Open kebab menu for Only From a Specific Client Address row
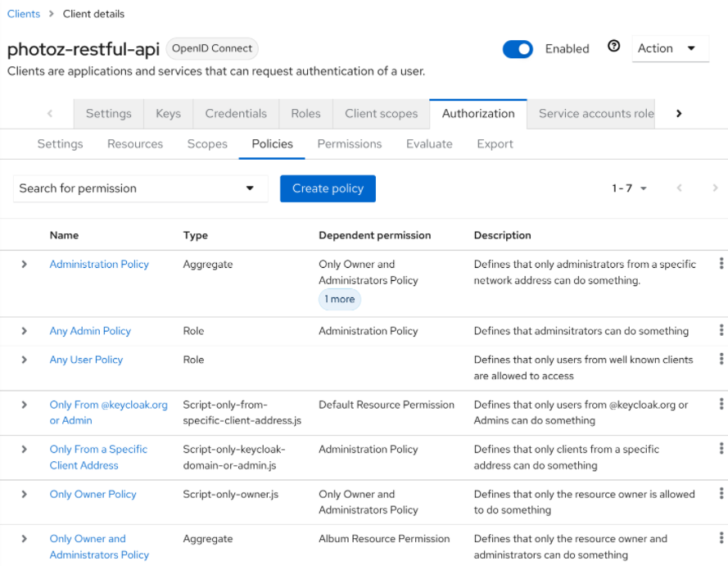The image size is (728, 566). [x=721, y=448]
